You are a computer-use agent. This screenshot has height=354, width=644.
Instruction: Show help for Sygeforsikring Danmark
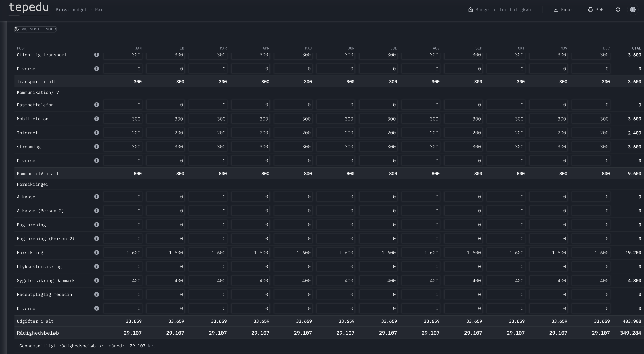click(96, 280)
